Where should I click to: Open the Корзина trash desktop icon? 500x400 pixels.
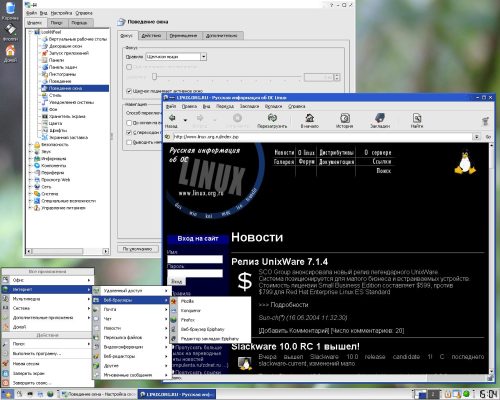coord(10,11)
